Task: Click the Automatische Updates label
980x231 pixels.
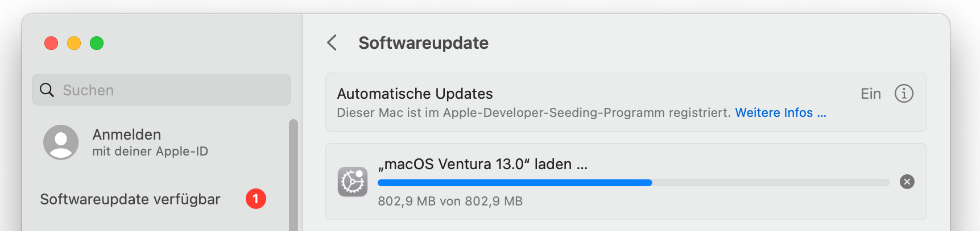Action: pos(415,94)
